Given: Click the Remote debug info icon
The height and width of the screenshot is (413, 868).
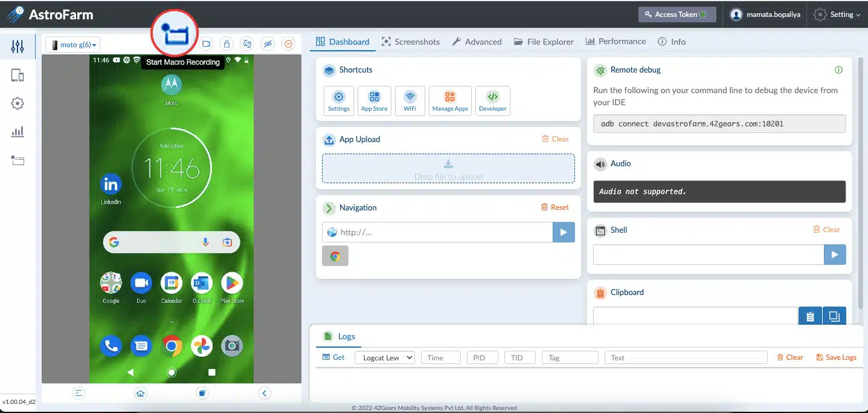Looking at the screenshot, I should pos(838,70).
